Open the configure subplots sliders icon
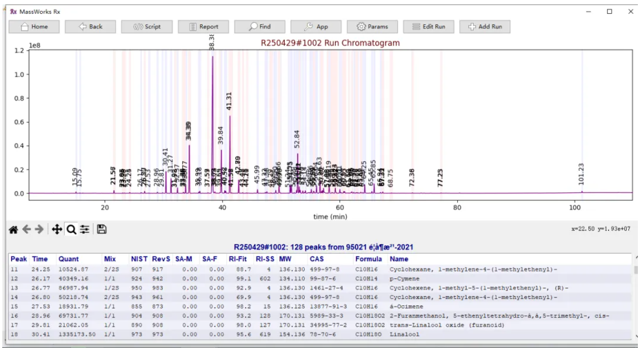Screen dimensions: 644x355 point(85,229)
